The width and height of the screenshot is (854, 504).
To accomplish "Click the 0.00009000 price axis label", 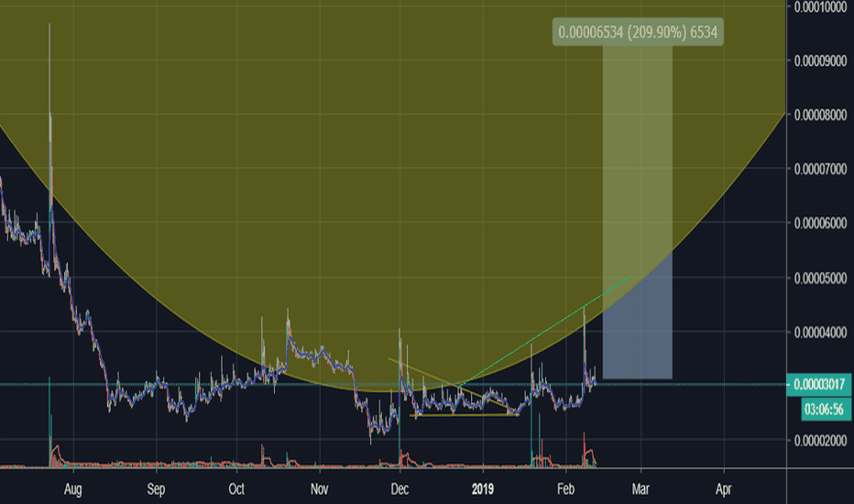I will [820, 60].
